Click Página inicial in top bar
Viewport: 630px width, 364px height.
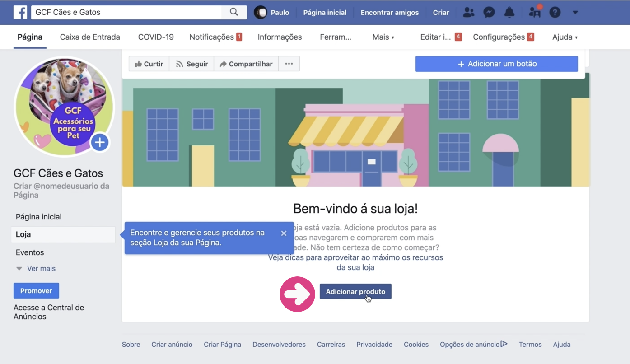[x=325, y=12]
